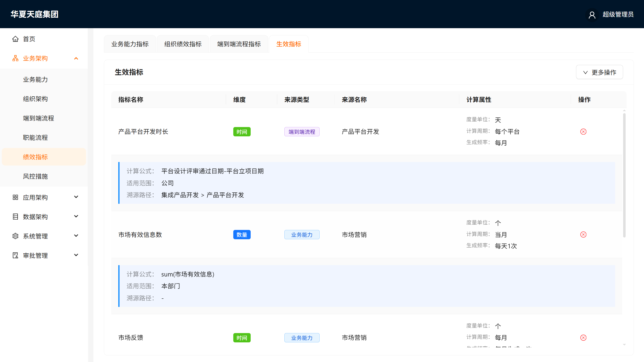Screen dimensions: 644x362
Task: Click the 超级管理员 username
Action: click(x=618, y=14)
